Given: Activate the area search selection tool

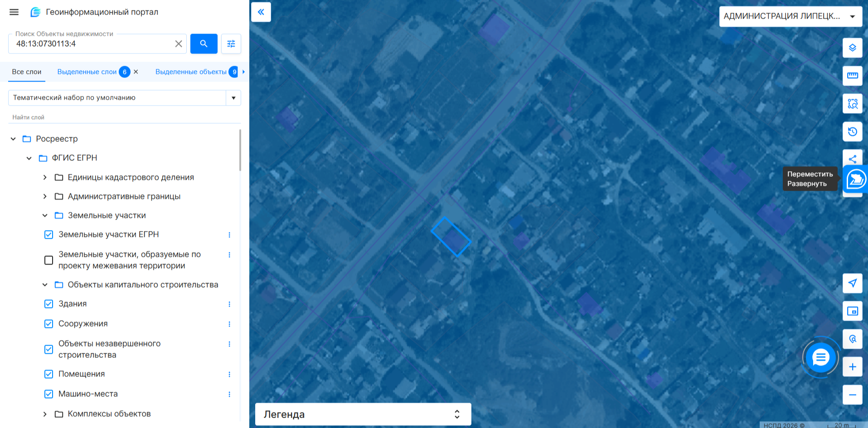Looking at the screenshot, I should click(853, 104).
